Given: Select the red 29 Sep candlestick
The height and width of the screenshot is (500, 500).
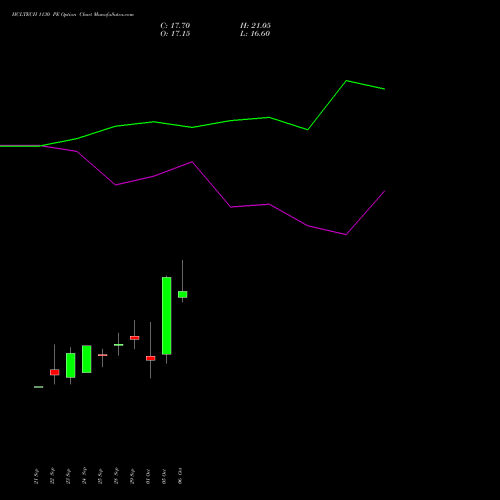Looking at the screenshot, I should point(135,338).
